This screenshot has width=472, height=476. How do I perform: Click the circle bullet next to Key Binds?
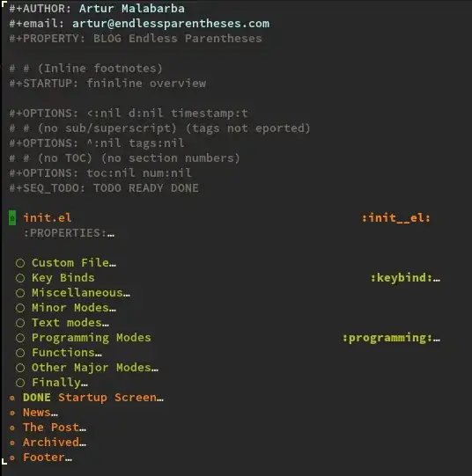point(20,278)
